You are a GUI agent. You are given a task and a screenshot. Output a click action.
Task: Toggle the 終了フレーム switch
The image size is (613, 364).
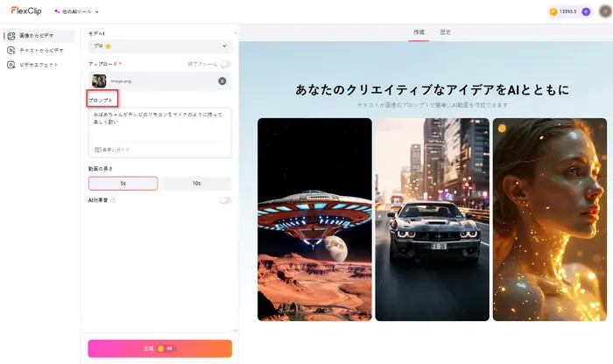point(225,64)
